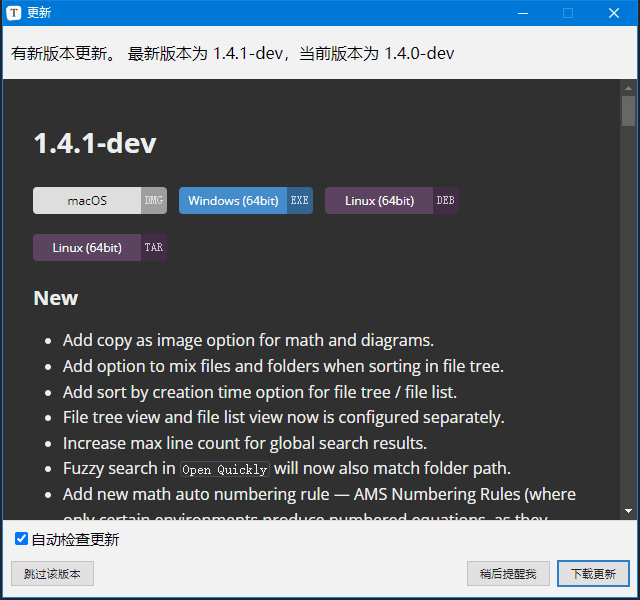The height and width of the screenshot is (600, 640).
Task: Download the macOS DMG installer
Action: point(100,200)
